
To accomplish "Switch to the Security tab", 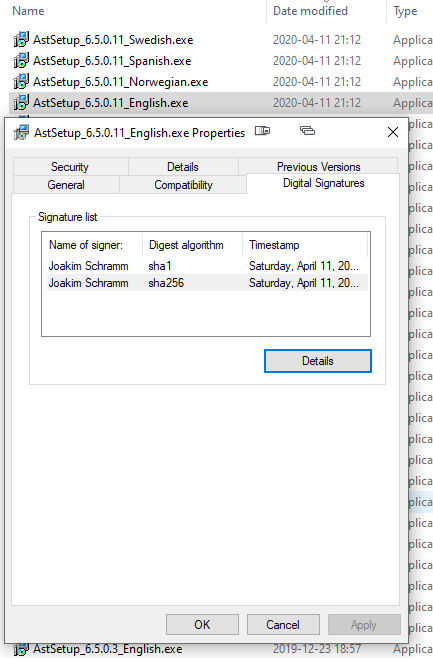I will [70, 167].
